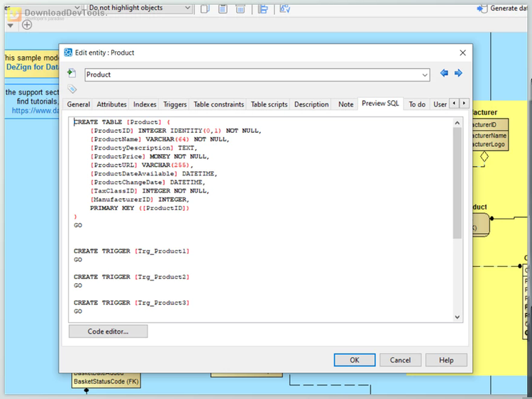Open the Triggers tab

pyautogui.click(x=175, y=104)
